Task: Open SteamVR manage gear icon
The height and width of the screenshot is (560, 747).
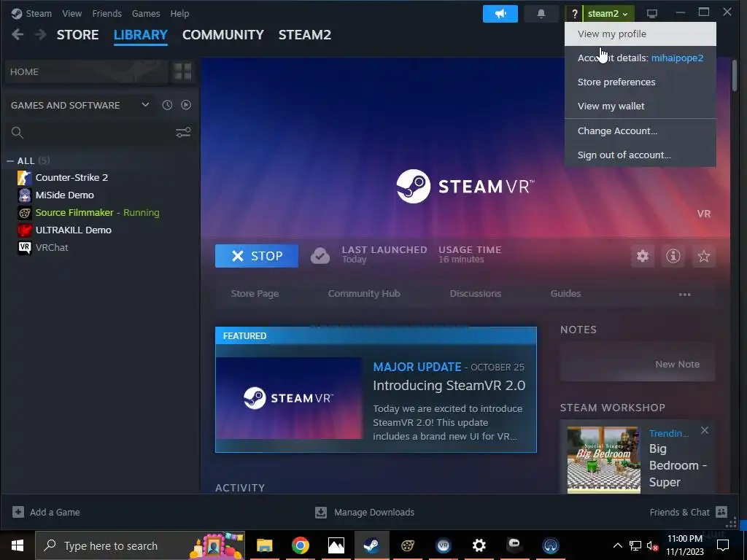Action: point(643,256)
